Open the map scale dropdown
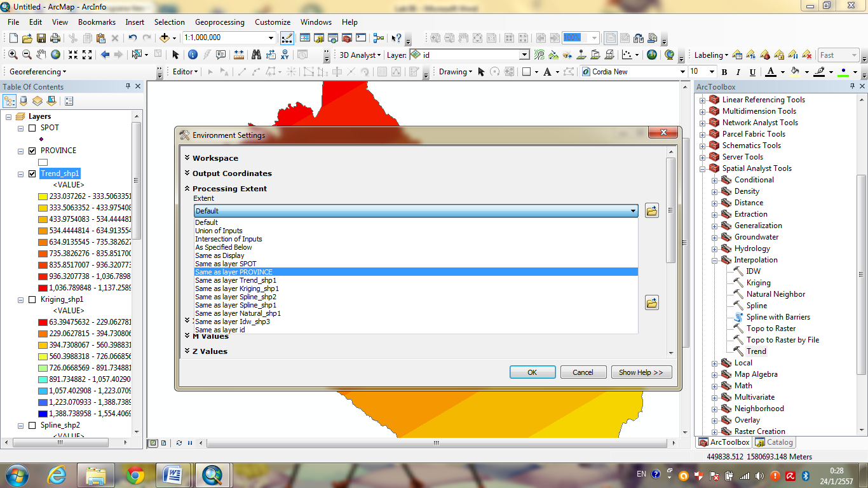The image size is (868, 488). click(271, 38)
